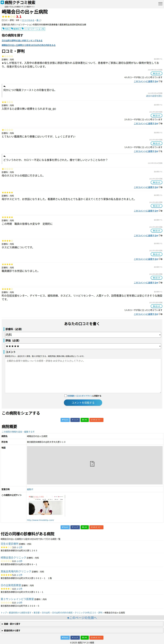164x644 pixels.
Task: Mark the 母がホスピスで review as 役に立った
Action: (156, 206)
